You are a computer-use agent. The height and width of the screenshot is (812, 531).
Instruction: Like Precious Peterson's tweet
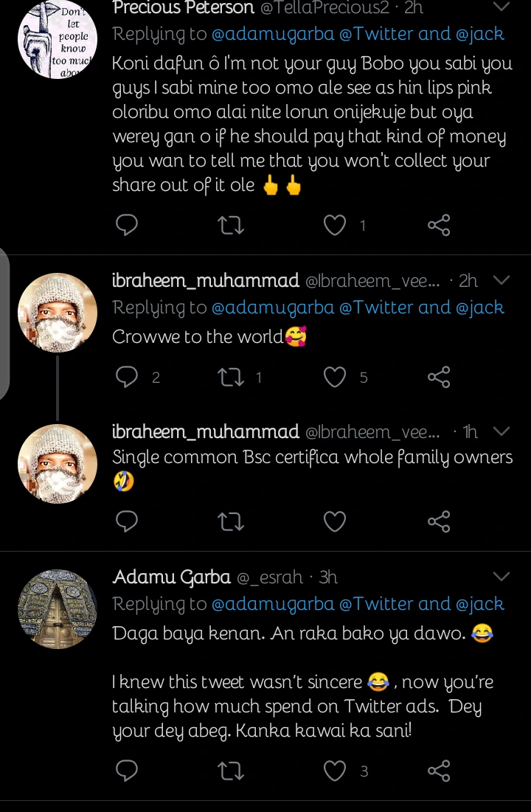(335, 225)
